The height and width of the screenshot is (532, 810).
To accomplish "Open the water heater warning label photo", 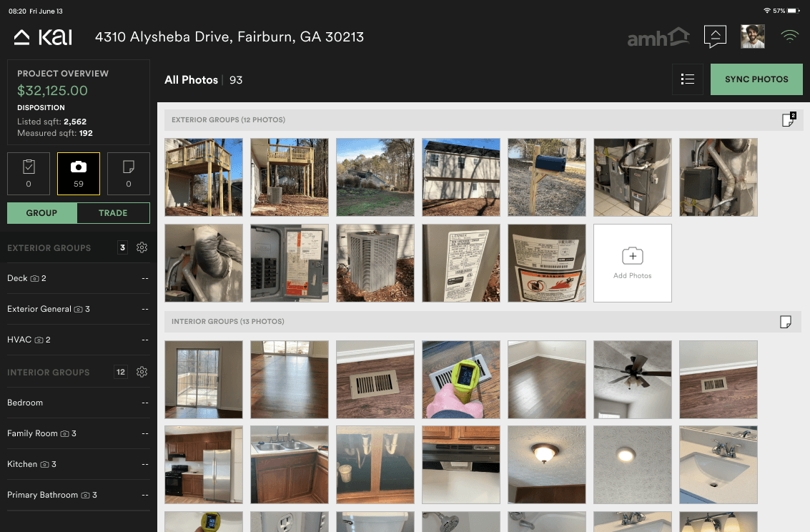I will click(x=546, y=263).
